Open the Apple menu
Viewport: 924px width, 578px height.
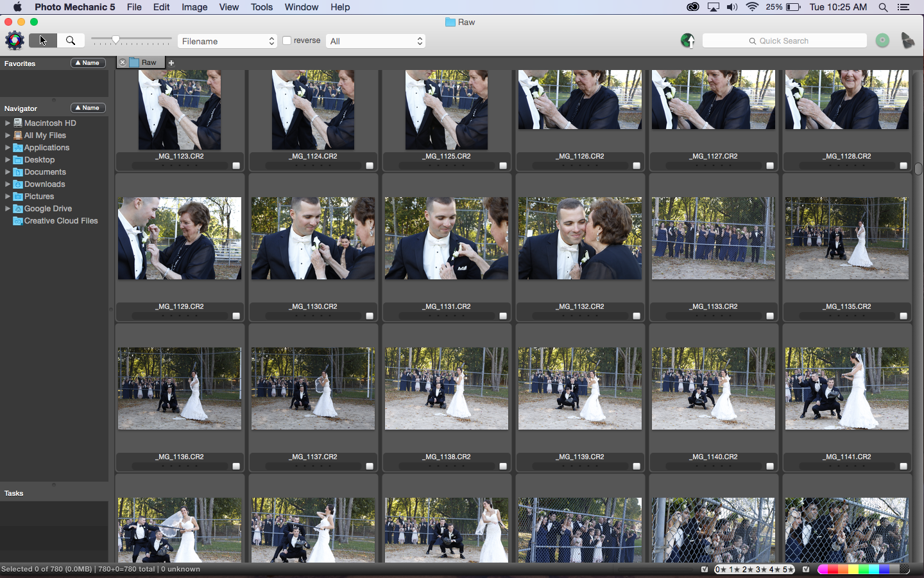coord(17,7)
